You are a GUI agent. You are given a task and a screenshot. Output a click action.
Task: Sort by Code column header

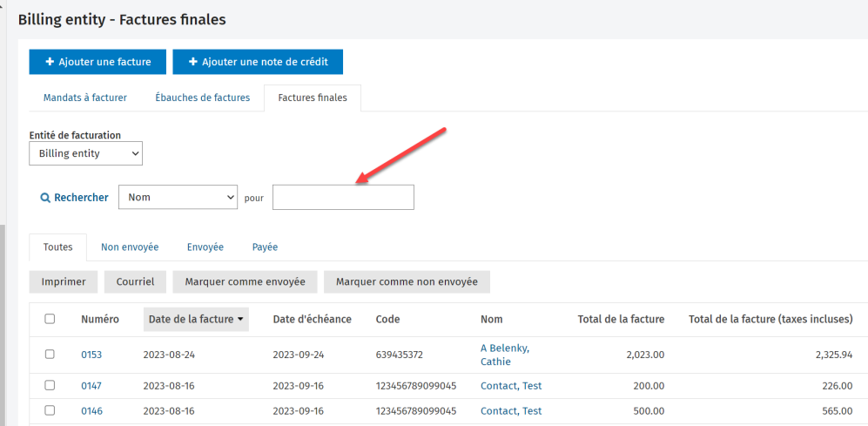(x=387, y=319)
